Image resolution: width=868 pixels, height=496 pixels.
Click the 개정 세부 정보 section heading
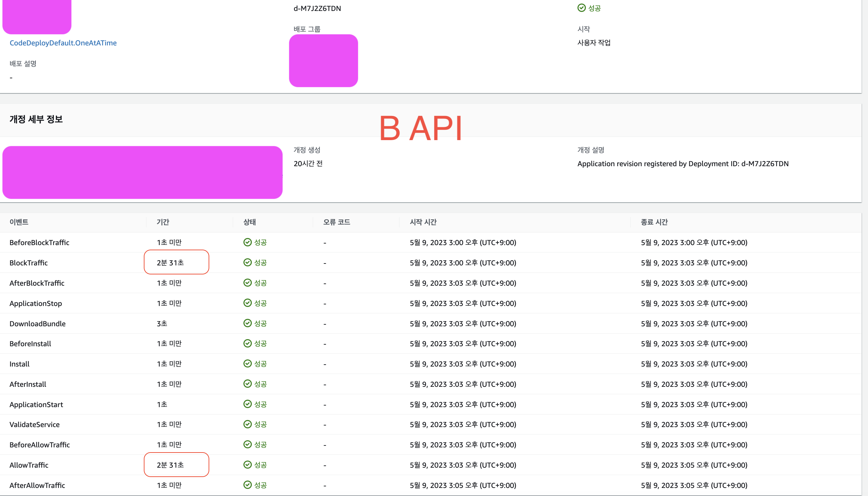click(x=36, y=119)
